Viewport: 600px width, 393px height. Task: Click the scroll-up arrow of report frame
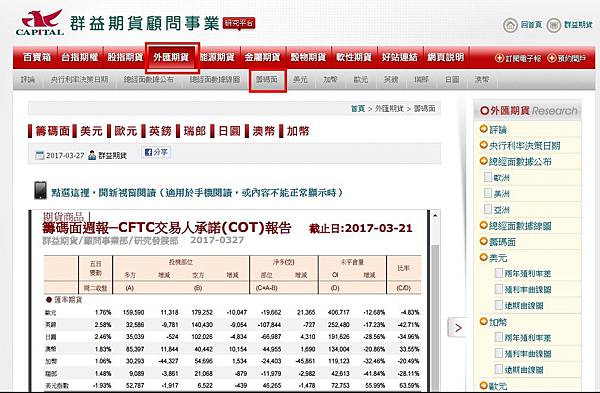pos(435,215)
